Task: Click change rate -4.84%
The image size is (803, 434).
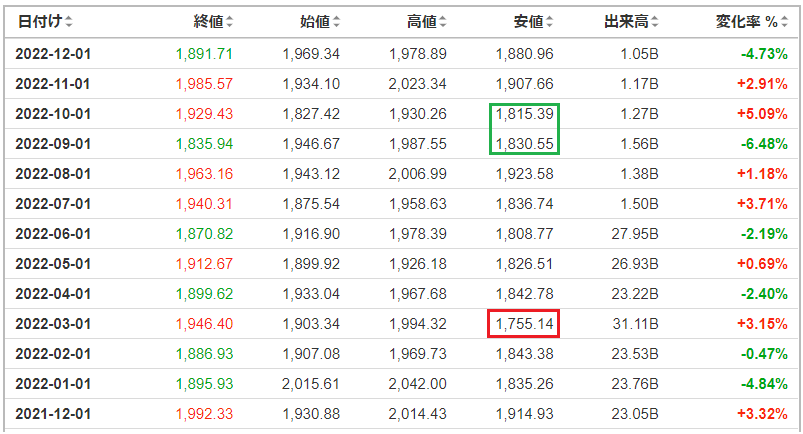Action: click(x=764, y=384)
